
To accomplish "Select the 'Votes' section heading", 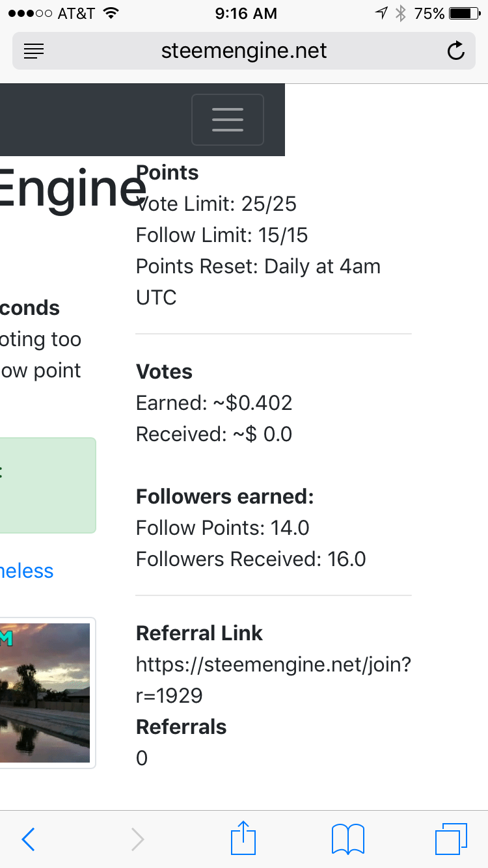I will (164, 372).
